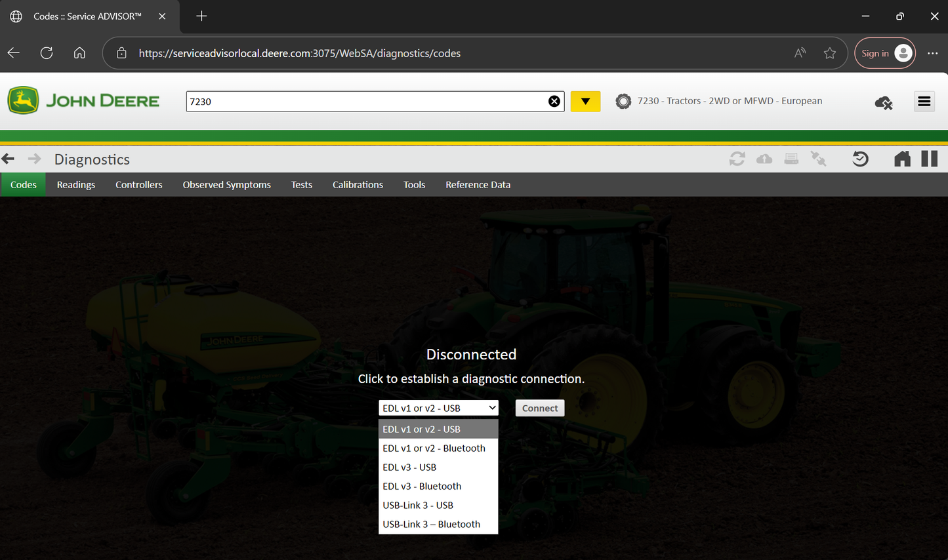Expand the yellow model search dropdown

[585, 102]
